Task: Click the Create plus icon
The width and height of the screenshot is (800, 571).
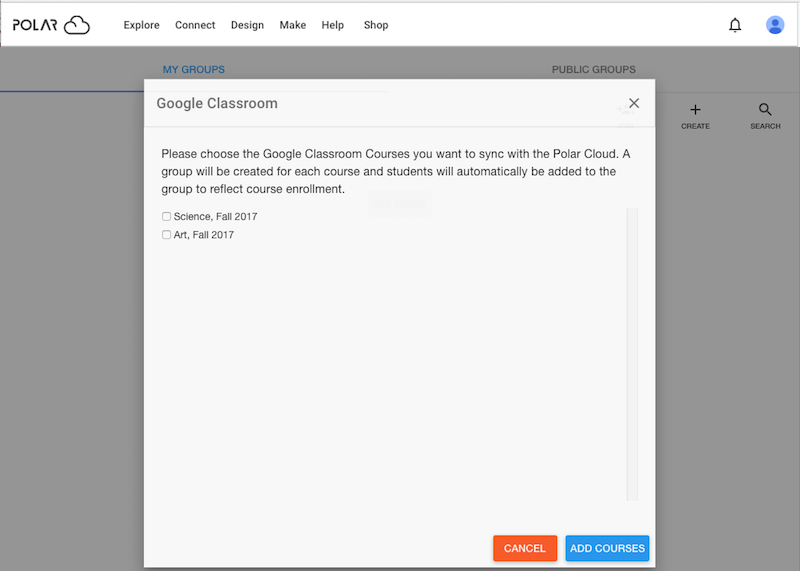Action: tap(695, 110)
